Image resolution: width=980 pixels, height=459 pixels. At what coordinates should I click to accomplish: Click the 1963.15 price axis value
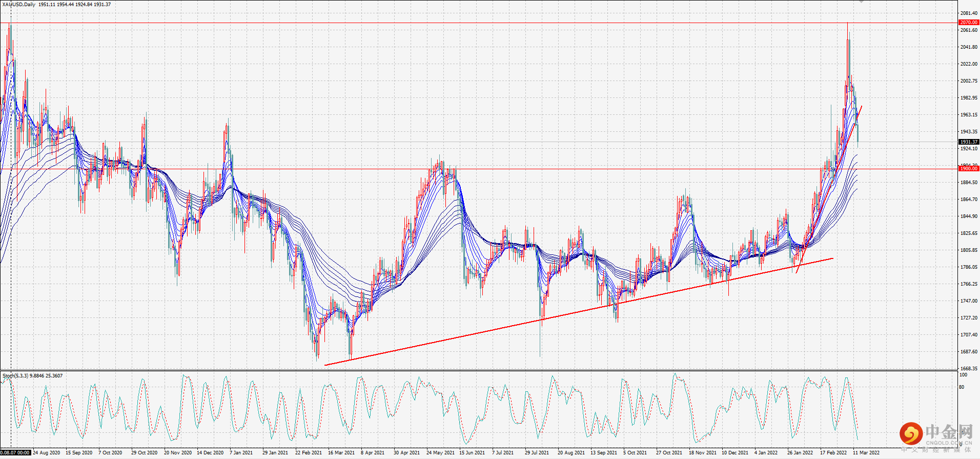(969, 115)
